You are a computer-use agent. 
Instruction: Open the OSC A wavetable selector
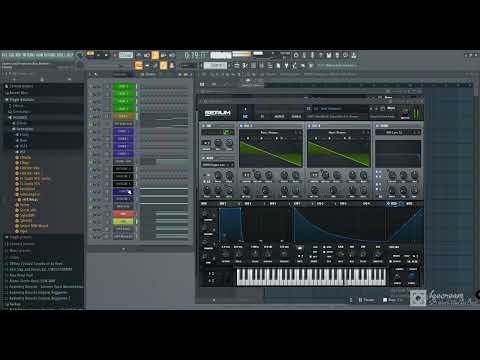coord(269,133)
